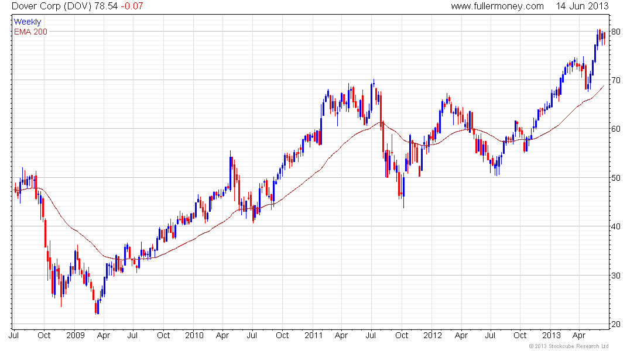The image size is (644, 351).
Task: Click the 2011 year label on time axis
Action: [313, 335]
